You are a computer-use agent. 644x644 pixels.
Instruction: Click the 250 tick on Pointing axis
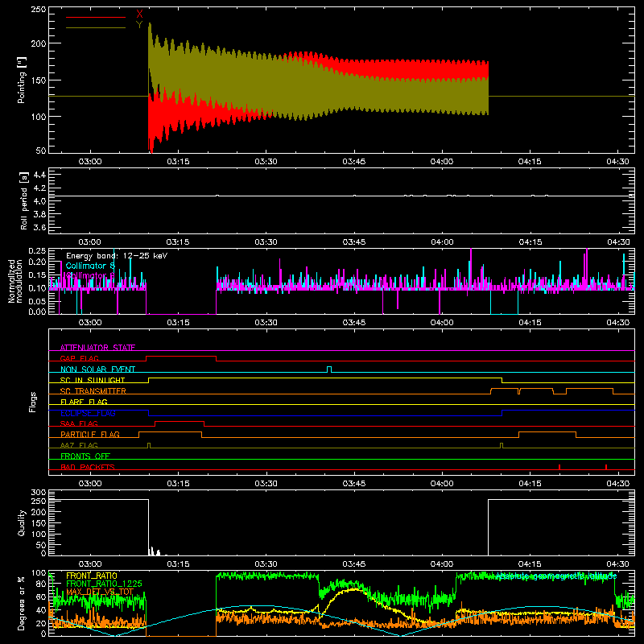39,10
